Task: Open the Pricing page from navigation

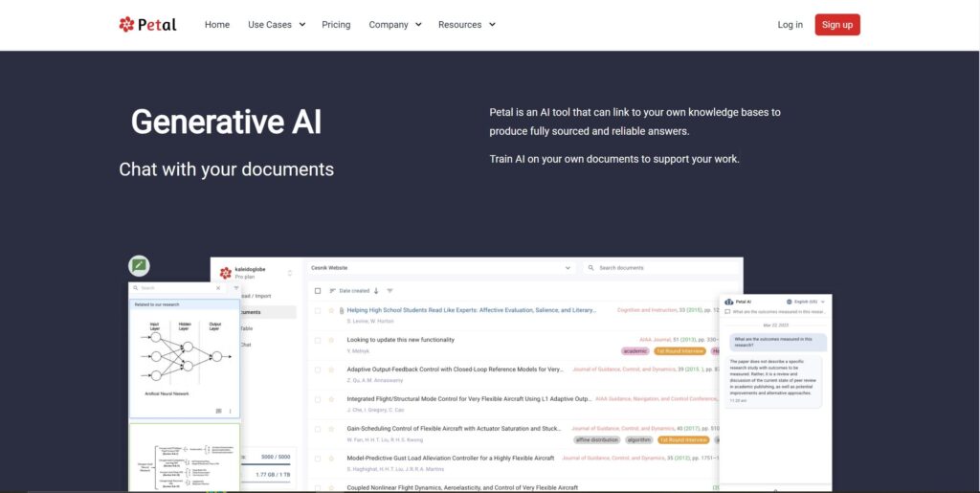Action: (x=336, y=25)
